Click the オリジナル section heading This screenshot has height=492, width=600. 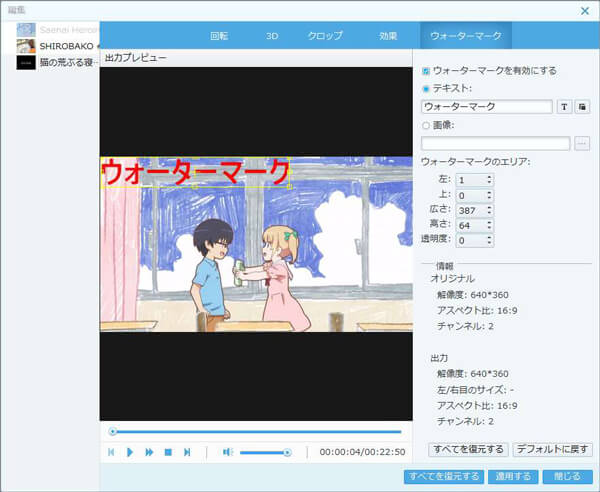tap(453, 279)
